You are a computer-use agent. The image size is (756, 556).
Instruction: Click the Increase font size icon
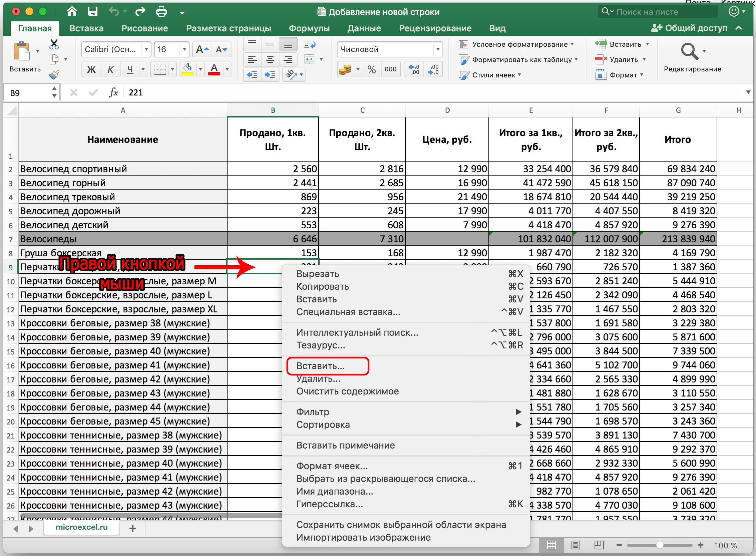click(x=202, y=49)
